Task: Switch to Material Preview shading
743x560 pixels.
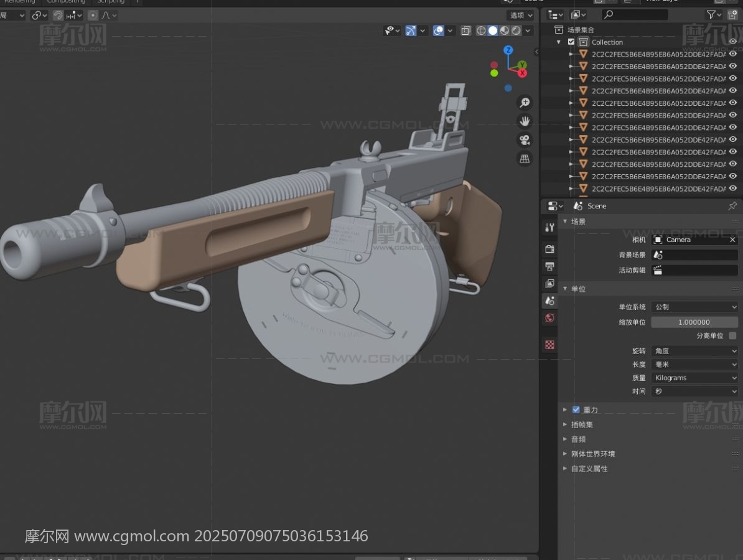Action: point(505,30)
